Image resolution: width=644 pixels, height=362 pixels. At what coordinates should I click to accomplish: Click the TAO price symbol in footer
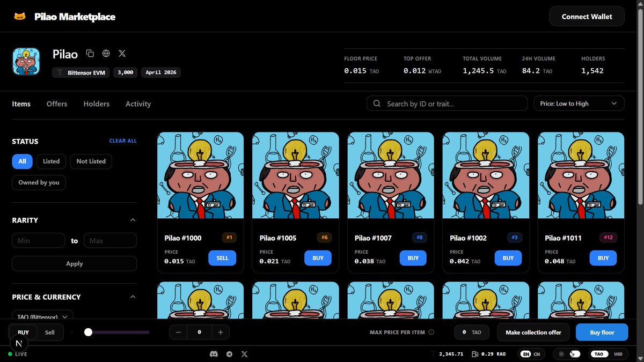(434, 354)
